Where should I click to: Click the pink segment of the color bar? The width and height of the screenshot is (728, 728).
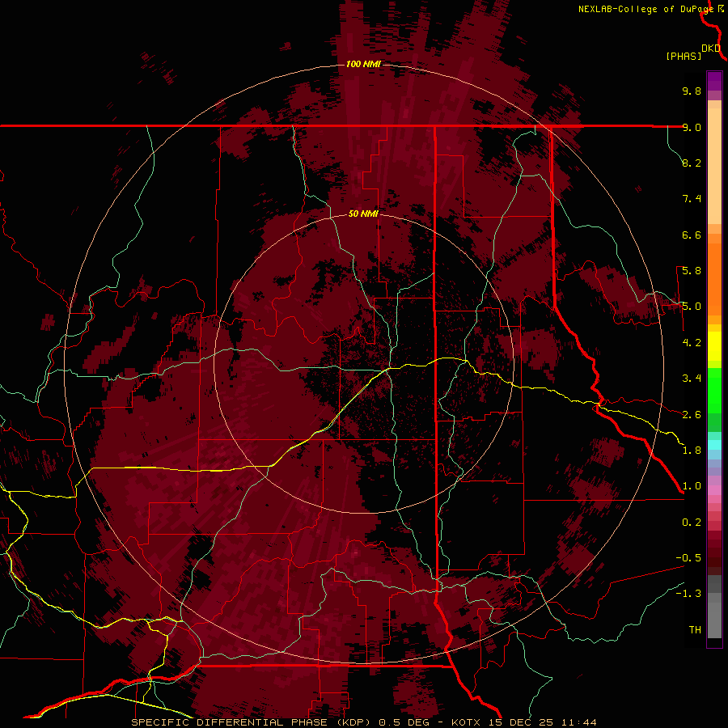click(714, 490)
